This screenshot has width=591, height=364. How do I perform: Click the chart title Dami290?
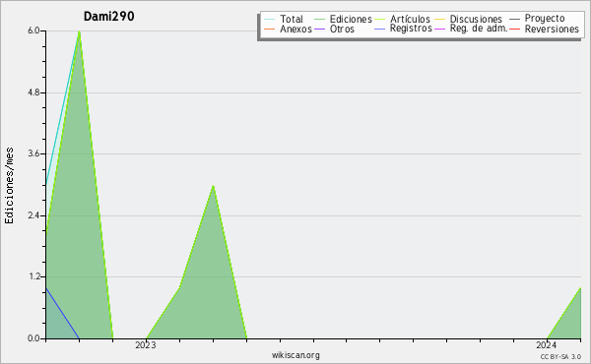(109, 16)
